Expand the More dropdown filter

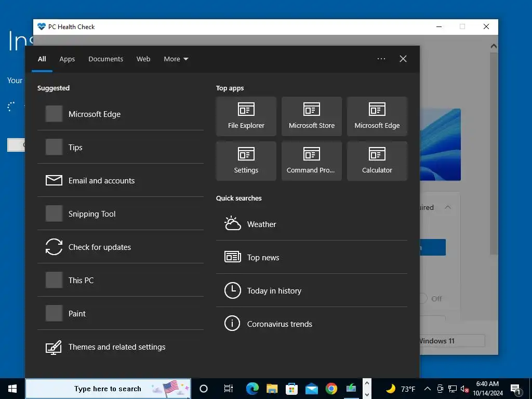click(176, 59)
